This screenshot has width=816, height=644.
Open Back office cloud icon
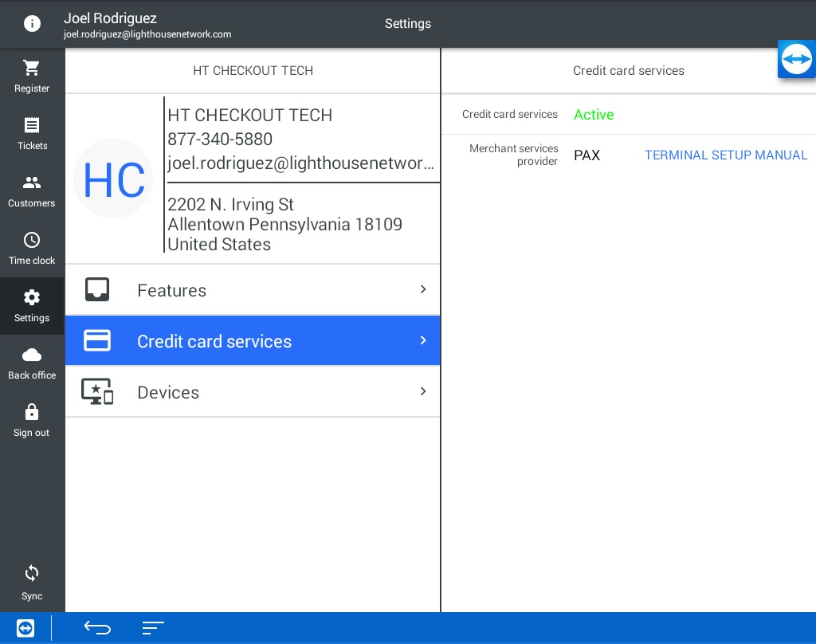[x=32, y=355]
